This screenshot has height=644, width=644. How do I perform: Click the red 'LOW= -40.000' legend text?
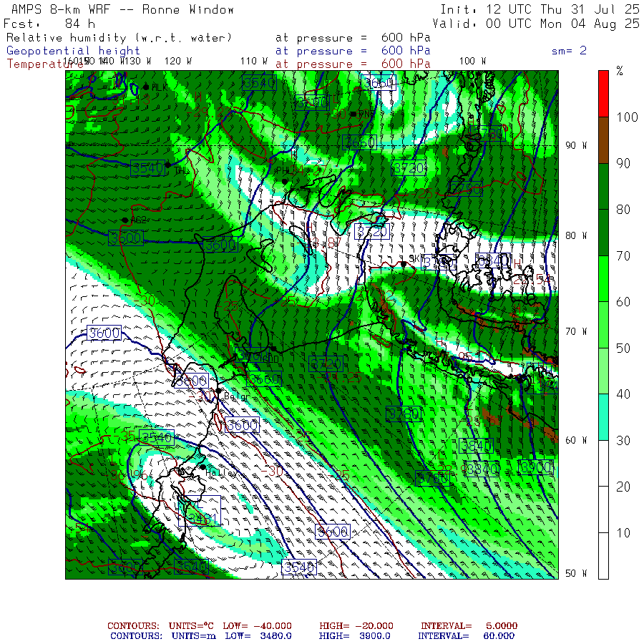257,626
